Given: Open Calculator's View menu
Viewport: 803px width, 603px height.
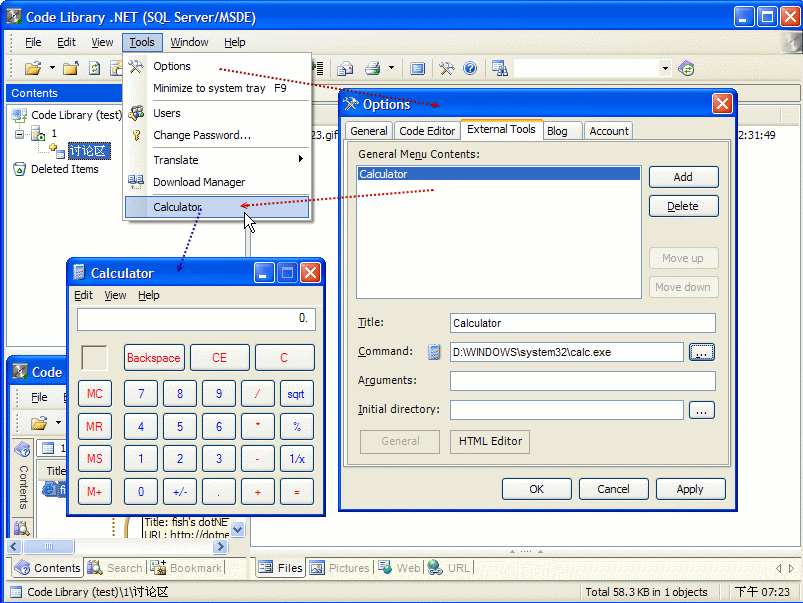Looking at the screenshot, I should point(115,295).
